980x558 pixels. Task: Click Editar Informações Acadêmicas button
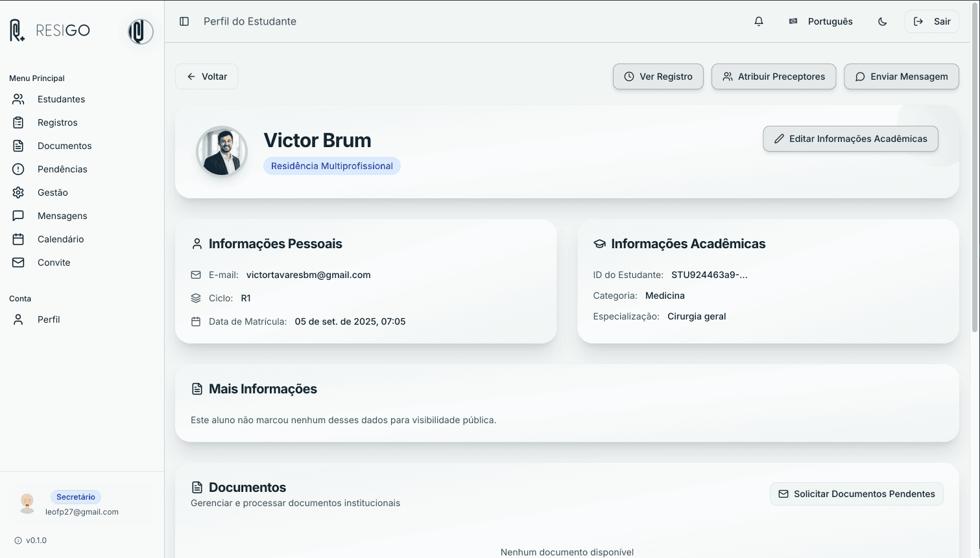coord(850,139)
